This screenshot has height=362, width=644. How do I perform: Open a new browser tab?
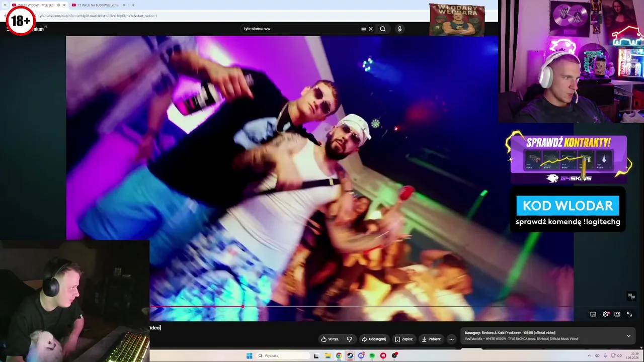click(x=133, y=5)
